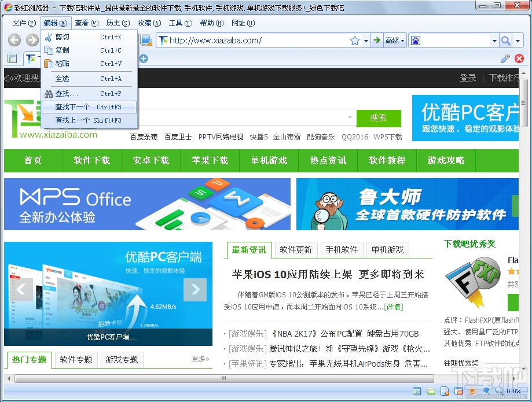Click the green Go arrow button
This screenshot has height=402, width=532.
377,40
